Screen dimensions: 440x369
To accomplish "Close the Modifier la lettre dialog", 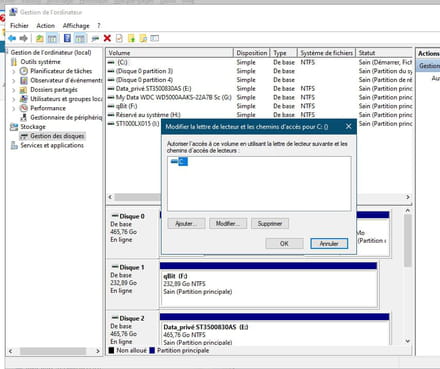I will coord(348,127).
